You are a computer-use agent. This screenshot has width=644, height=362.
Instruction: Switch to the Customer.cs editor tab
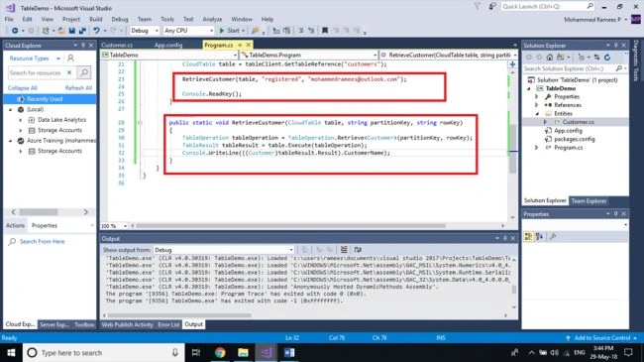(117, 45)
